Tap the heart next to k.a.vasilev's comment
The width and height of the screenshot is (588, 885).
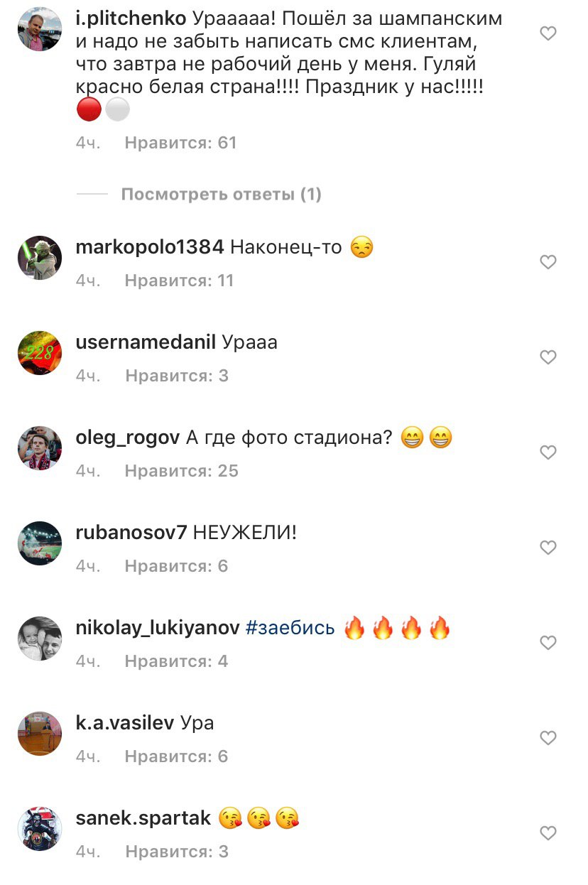coord(548,738)
